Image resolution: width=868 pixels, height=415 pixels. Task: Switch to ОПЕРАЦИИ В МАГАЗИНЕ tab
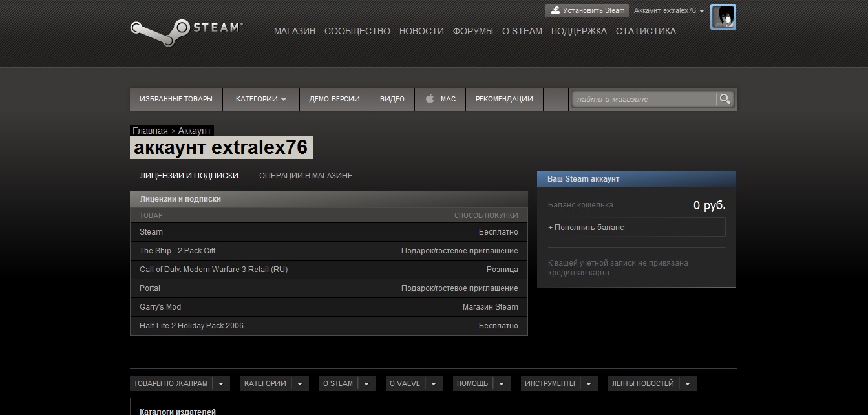coord(306,176)
